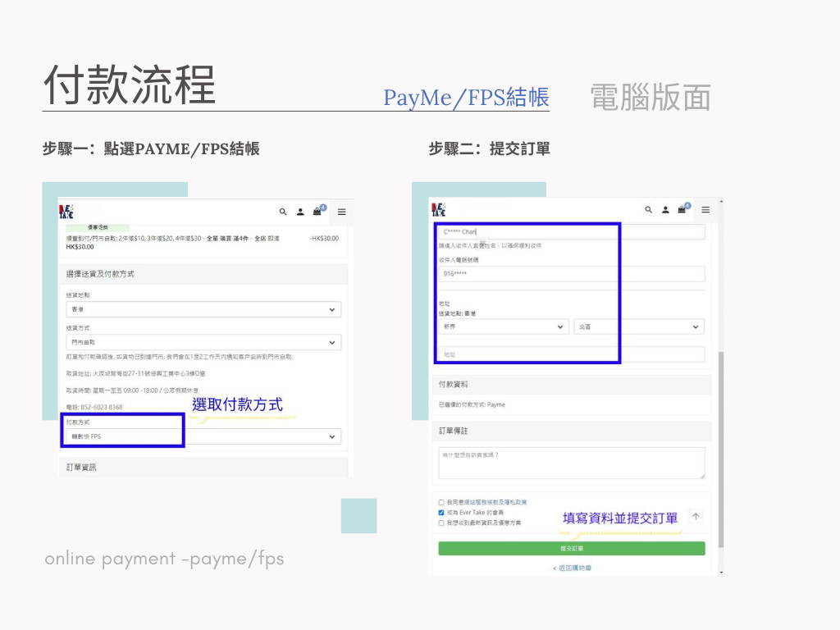
Task: Open the shopping bag in step one header
Action: coord(317,212)
